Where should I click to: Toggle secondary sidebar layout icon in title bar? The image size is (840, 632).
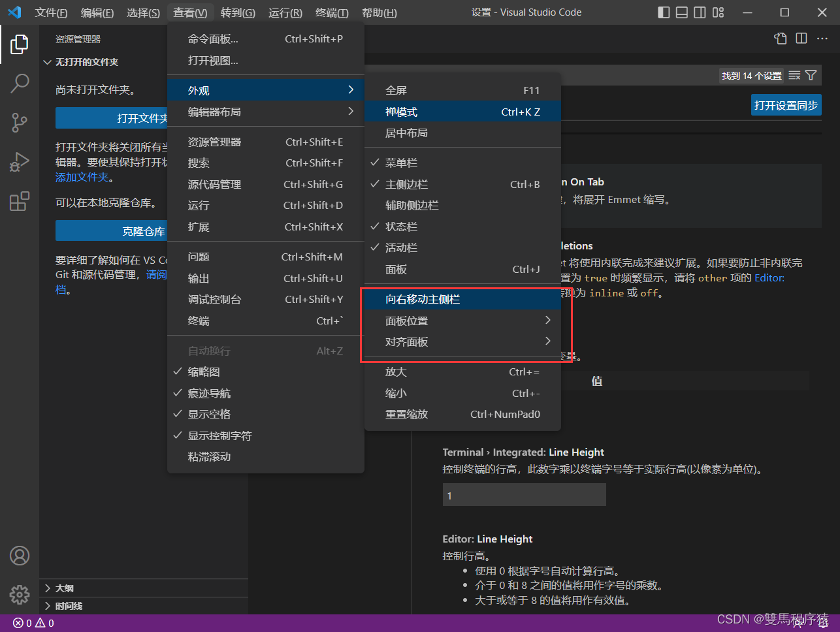[x=700, y=12]
